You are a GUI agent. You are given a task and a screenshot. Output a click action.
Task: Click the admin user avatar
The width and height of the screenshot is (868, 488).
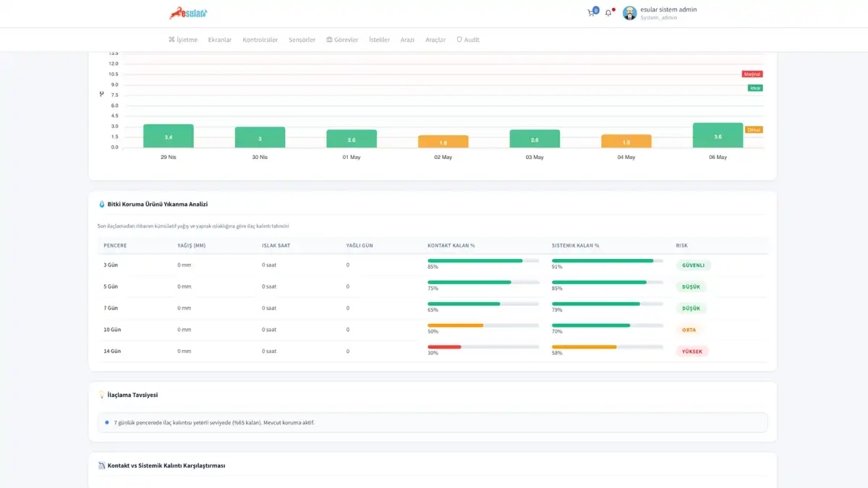[x=629, y=13]
